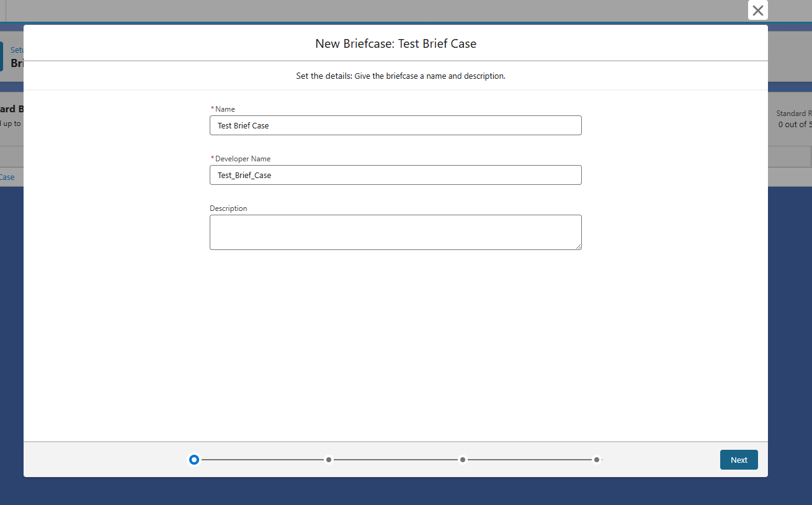
Task: Click inside the Description textarea
Action: 395,232
